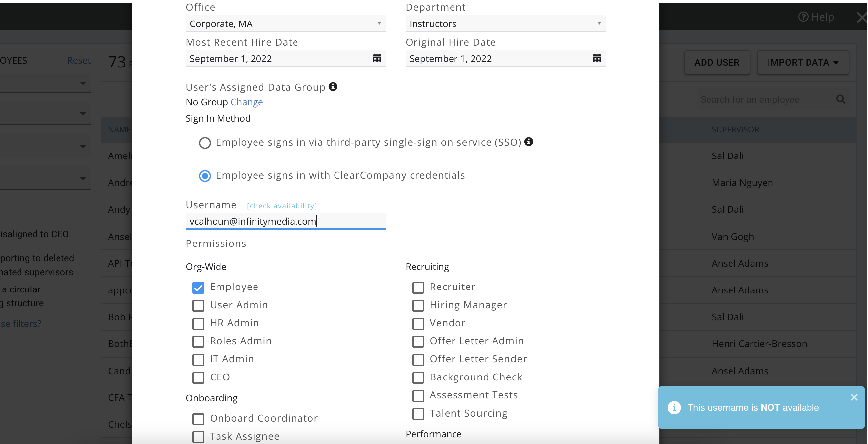Viewport: 868px width, 444px height.
Task: Expand the IMPORT DATA dropdown button
Action: click(803, 63)
